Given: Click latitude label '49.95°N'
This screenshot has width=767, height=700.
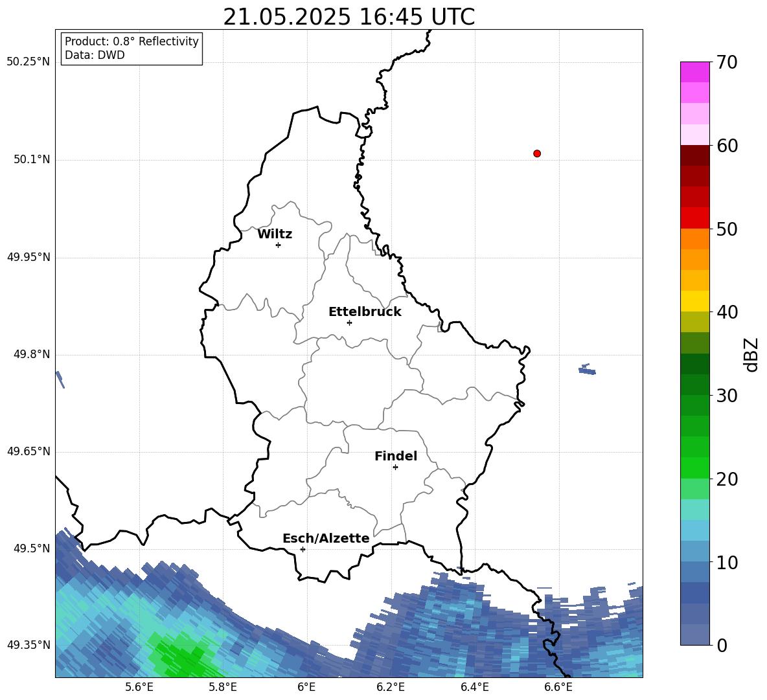Looking at the screenshot, I should (29, 257).
